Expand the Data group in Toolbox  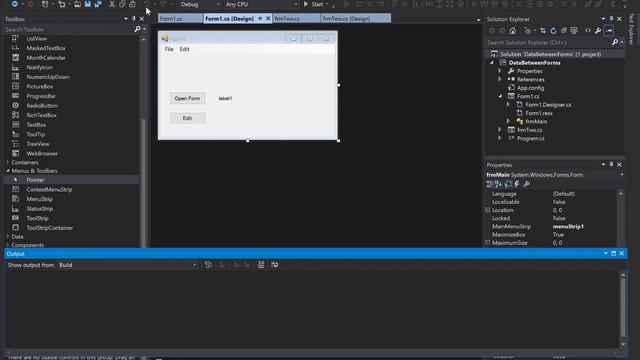point(8,237)
